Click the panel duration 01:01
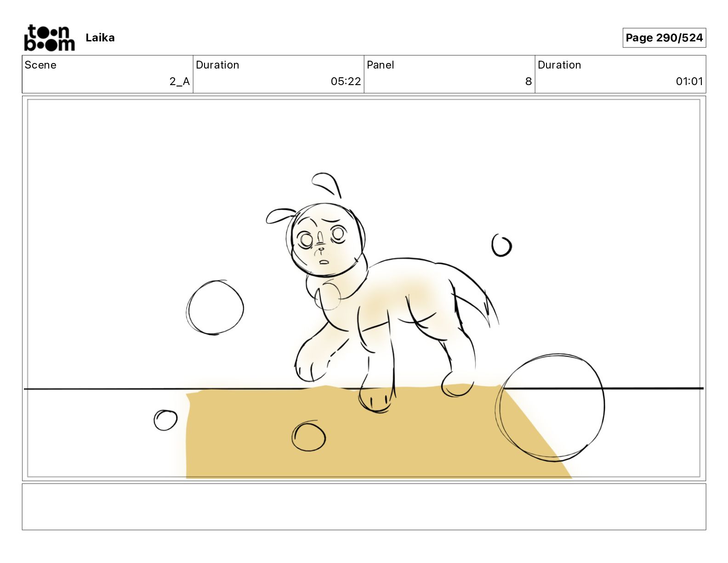728x563 pixels. [689, 81]
